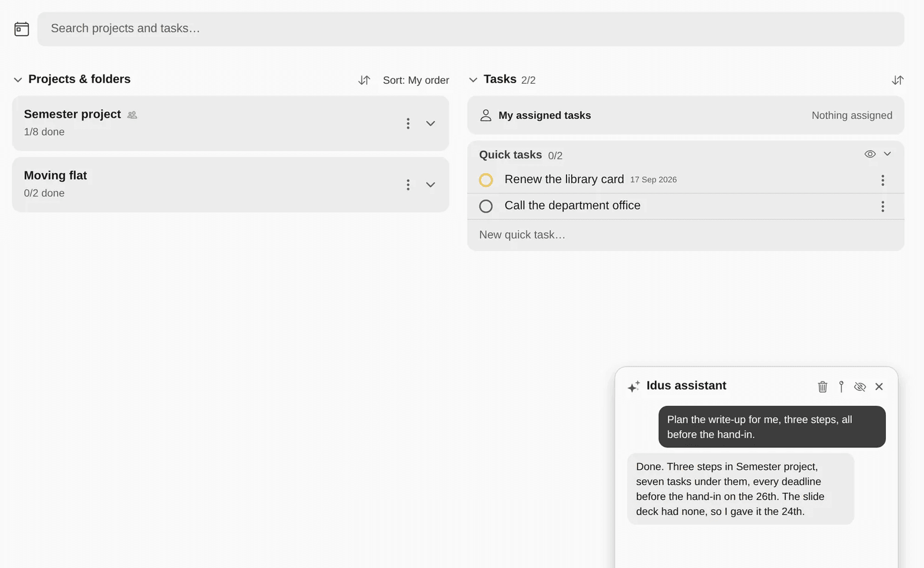
Task: Click in the Search projects and tasks field
Action: (x=471, y=29)
